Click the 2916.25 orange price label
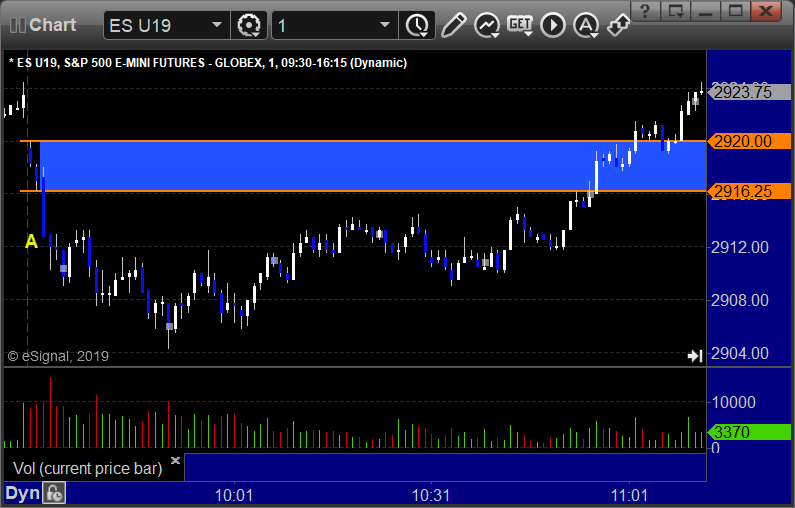 (x=749, y=191)
